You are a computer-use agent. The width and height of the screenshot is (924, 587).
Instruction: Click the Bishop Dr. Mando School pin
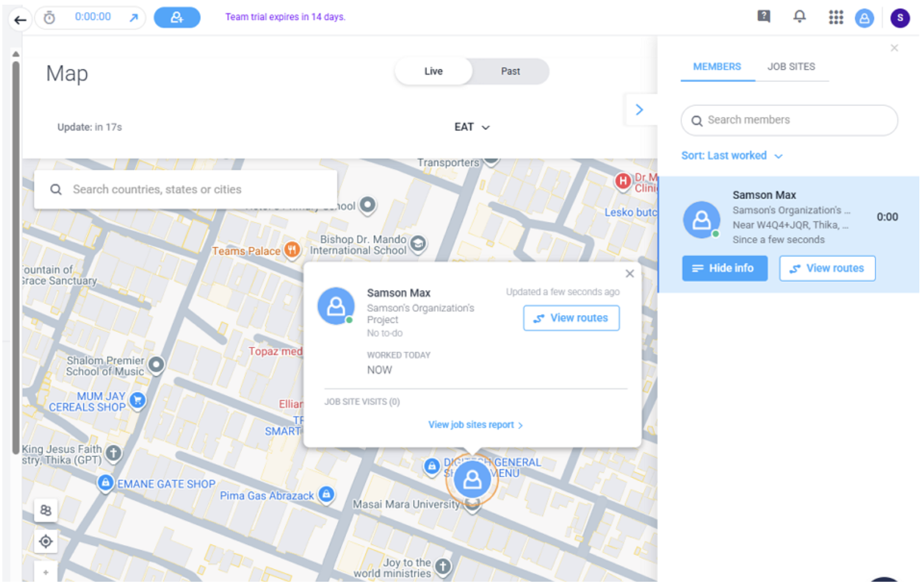(x=418, y=243)
